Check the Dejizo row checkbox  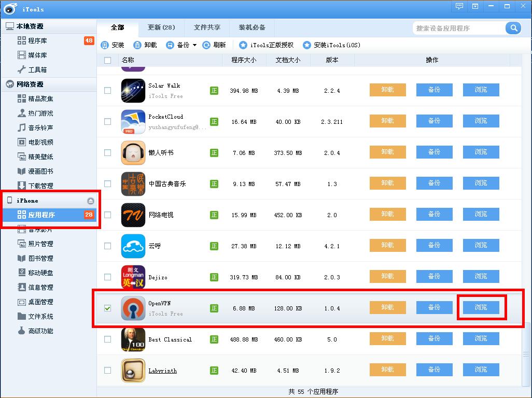tap(107, 277)
